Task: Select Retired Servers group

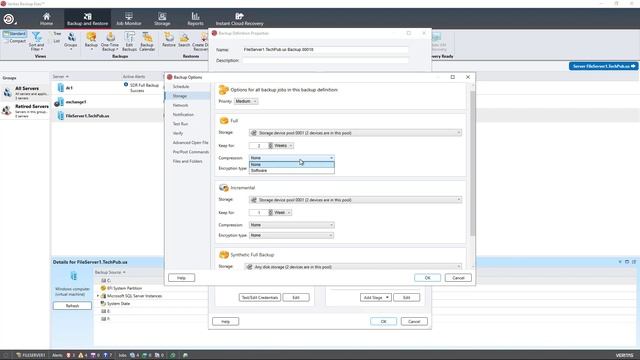Action: [25, 111]
